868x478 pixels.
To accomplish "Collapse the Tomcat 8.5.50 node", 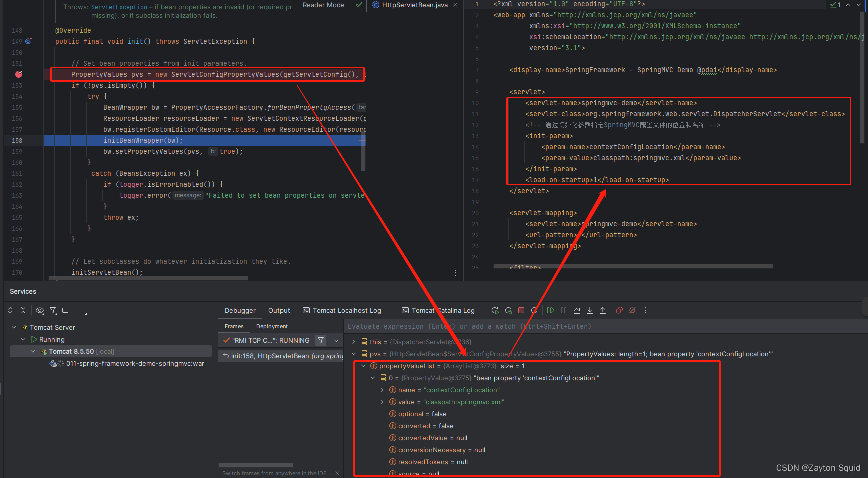I will point(33,351).
